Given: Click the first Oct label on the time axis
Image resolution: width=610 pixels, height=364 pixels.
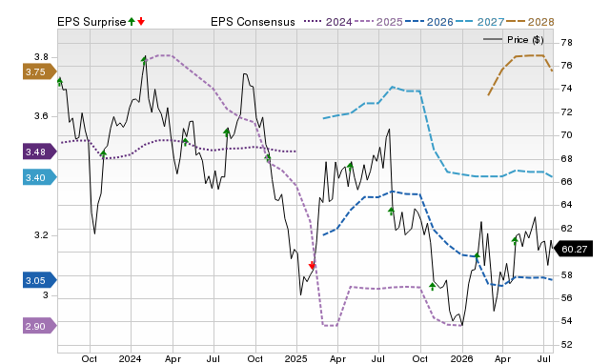Looking at the screenshot, I should point(89,358).
